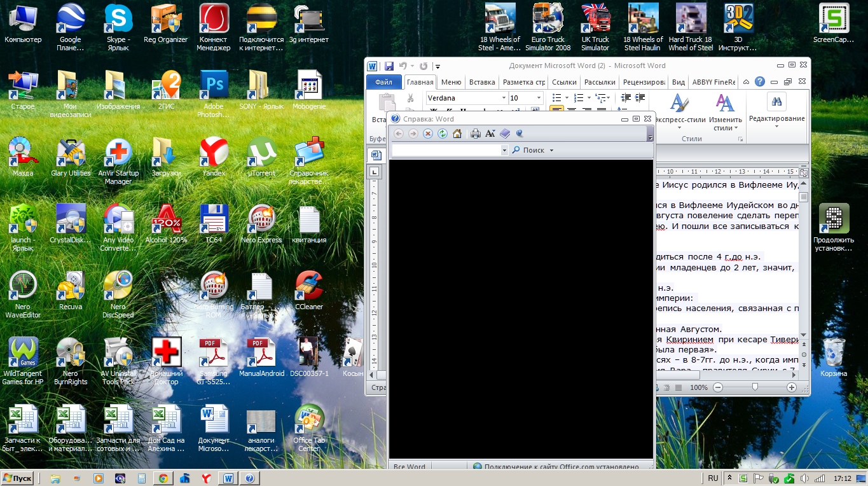Show the Help table of contents book icon
This screenshot has height=486, width=868.
click(505, 134)
